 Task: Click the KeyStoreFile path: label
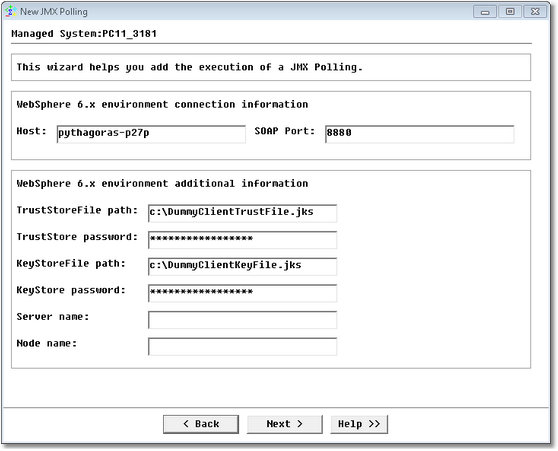pyautogui.click(x=71, y=264)
